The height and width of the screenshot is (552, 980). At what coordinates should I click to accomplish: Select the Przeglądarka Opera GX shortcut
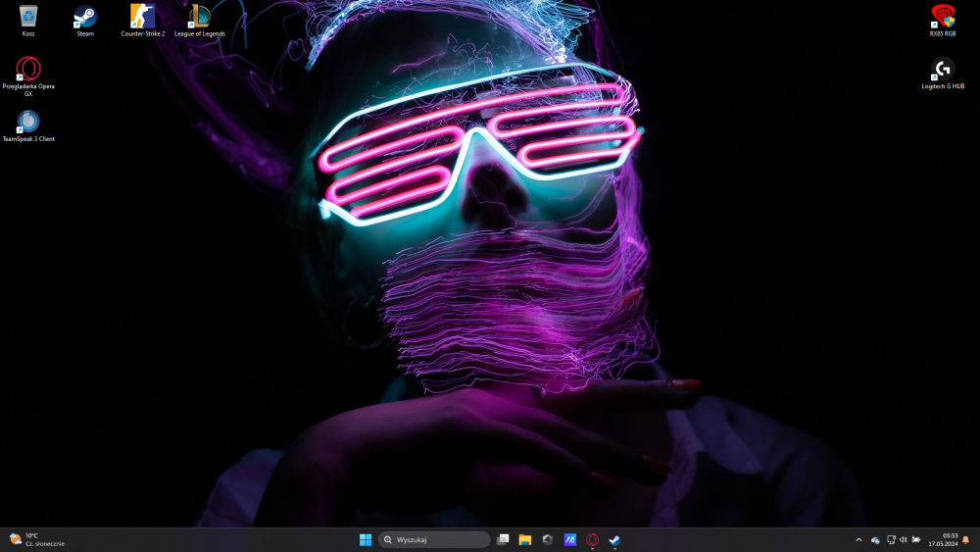[x=28, y=76]
